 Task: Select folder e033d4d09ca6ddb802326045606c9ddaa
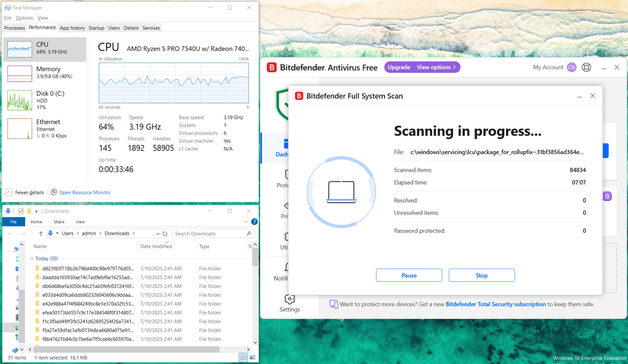click(88, 295)
